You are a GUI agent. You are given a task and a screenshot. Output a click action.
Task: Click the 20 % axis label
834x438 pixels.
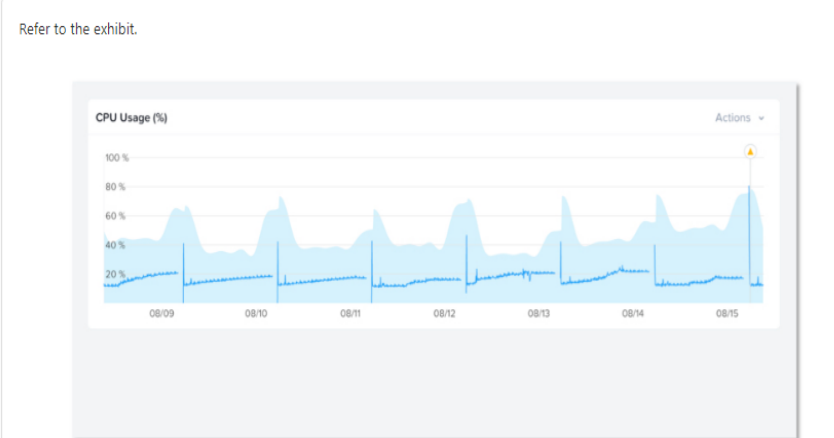pos(115,274)
